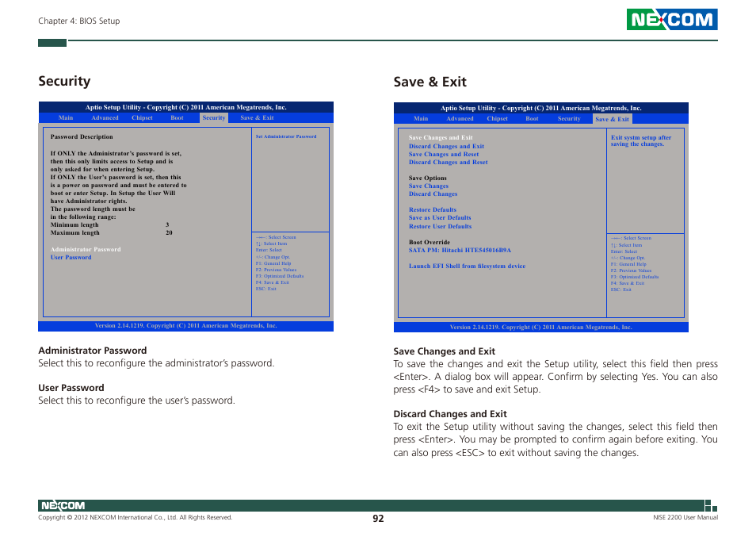Choose Boot tab in right BIOS screenshot
This screenshot has height=533, width=756.
532,119
